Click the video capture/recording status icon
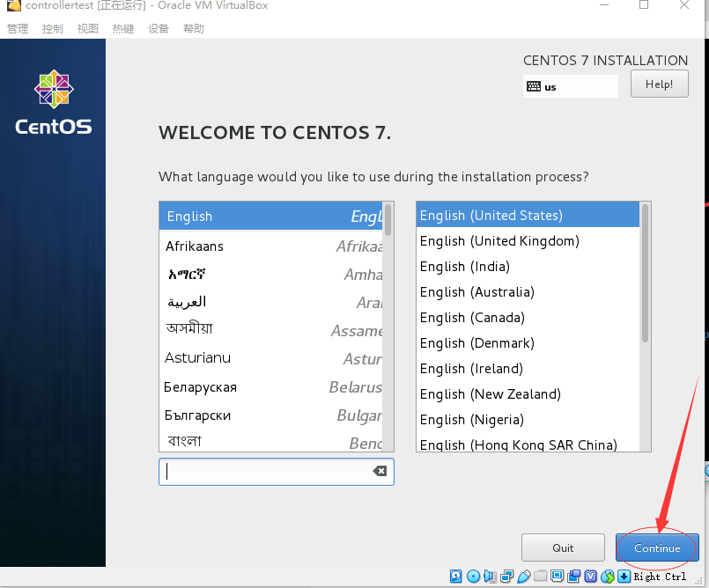This screenshot has width=709, height=588. (573, 577)
